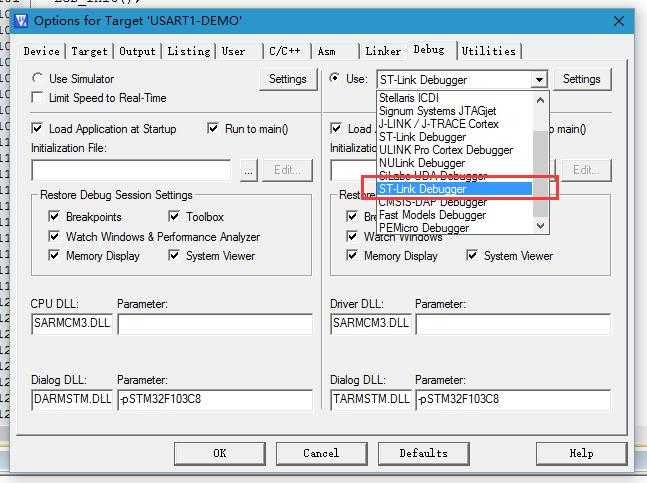Viewport: 647px width, 483px height.
Task: Confirm with the OK button
Action: click(x=220, y=453)
